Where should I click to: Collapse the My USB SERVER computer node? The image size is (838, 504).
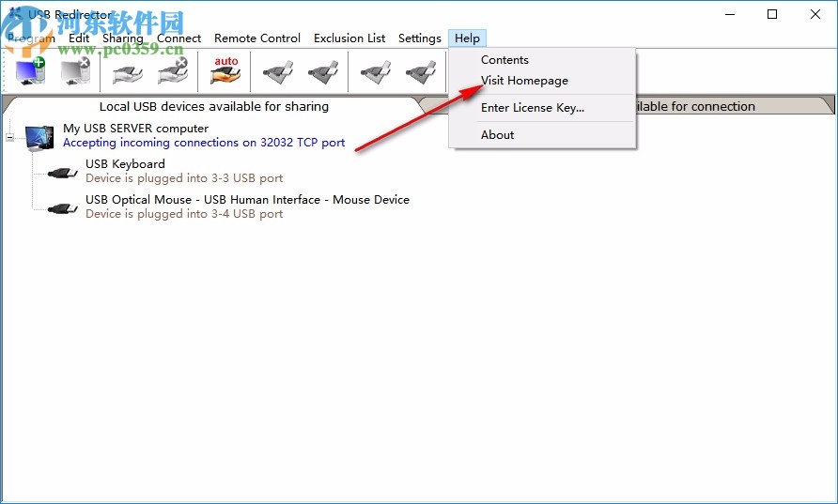tap(9, 137)
